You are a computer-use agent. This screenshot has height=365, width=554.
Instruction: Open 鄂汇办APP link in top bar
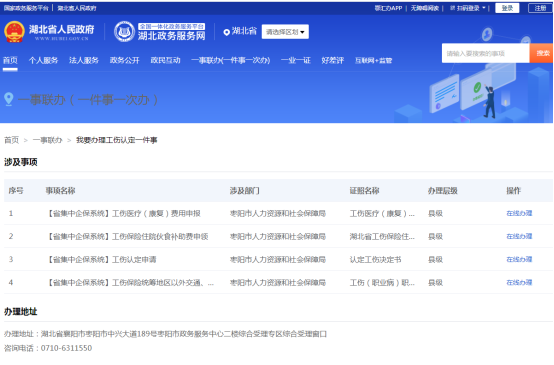tap(388, 8)
